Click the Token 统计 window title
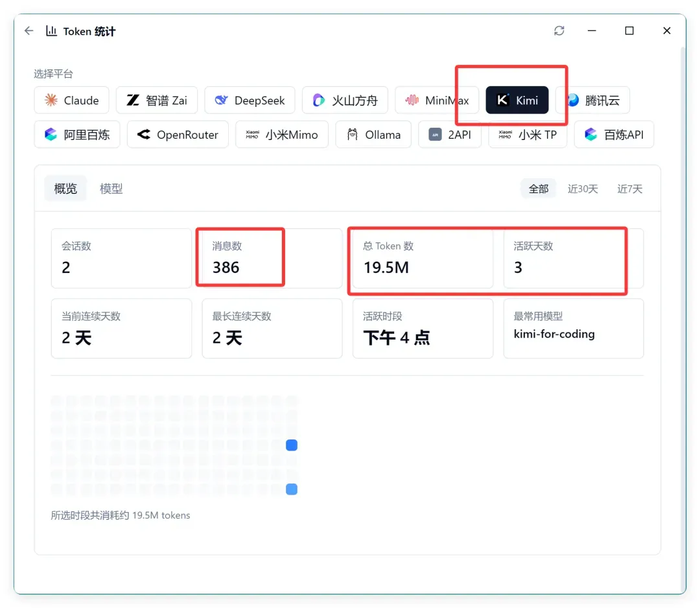The width and height of the screenshot is (700, 608). click(89, 31)
